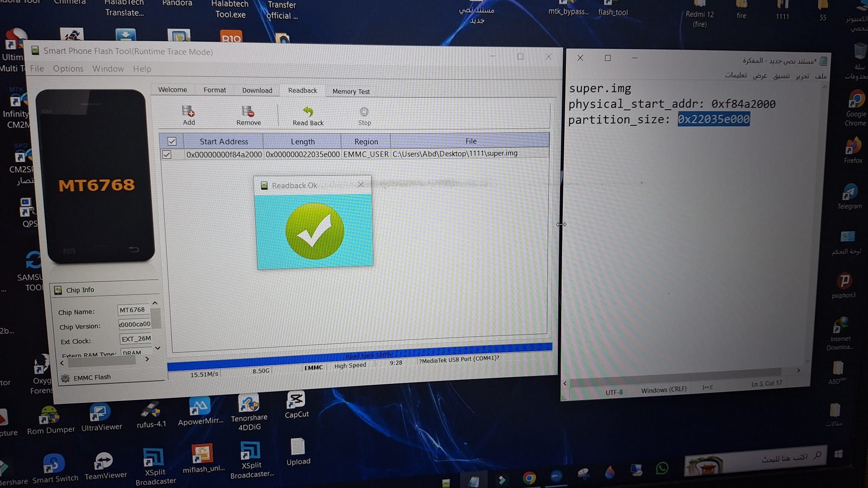
Task: Select start address cell 0x00000000f84a2000
Action: (x=224, y=155)
